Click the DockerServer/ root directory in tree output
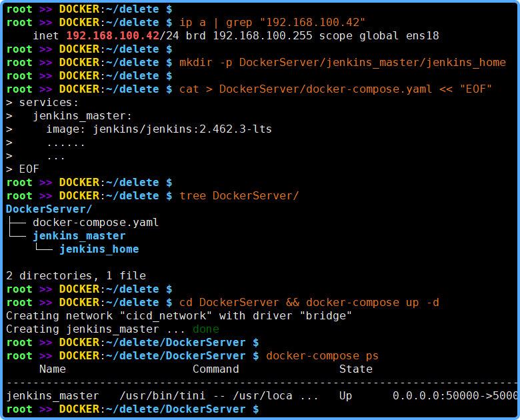520x420 pixels. click(49, 209)
